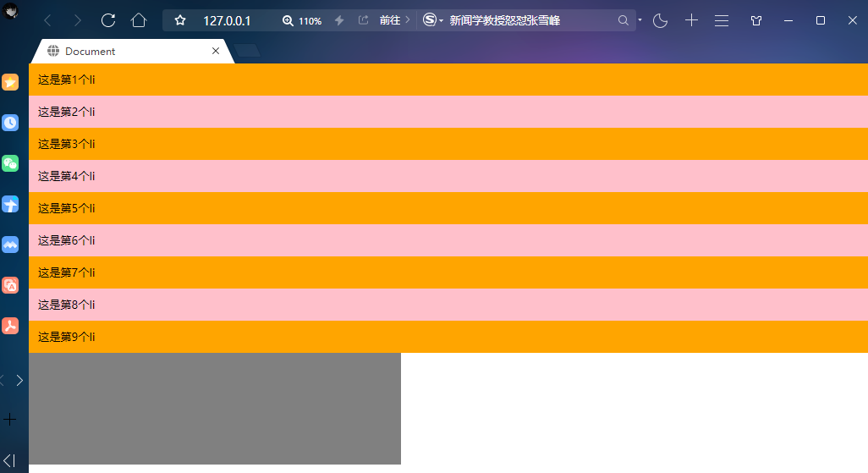
Task: Open the blue wave sidebar app icon
Action: pos(10,245)
